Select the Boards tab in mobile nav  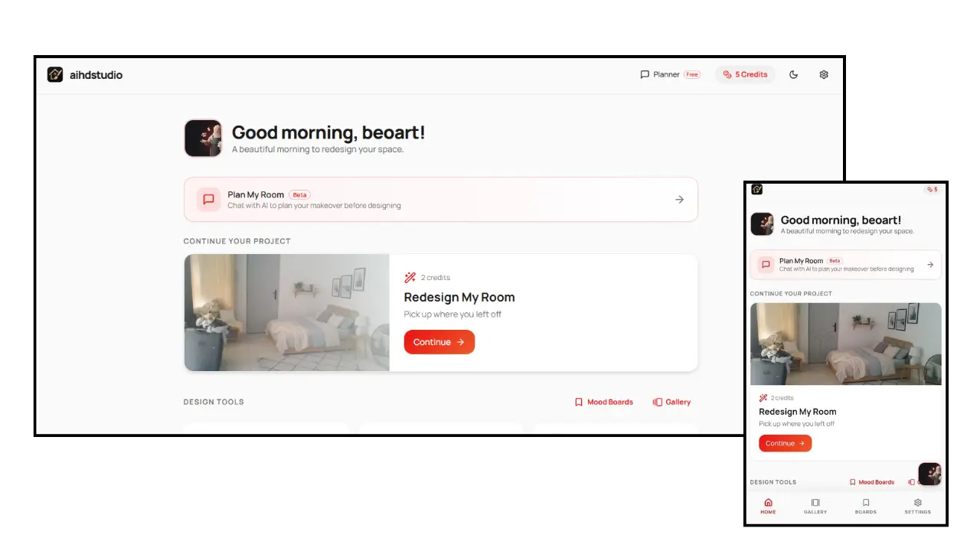[866, 506]
